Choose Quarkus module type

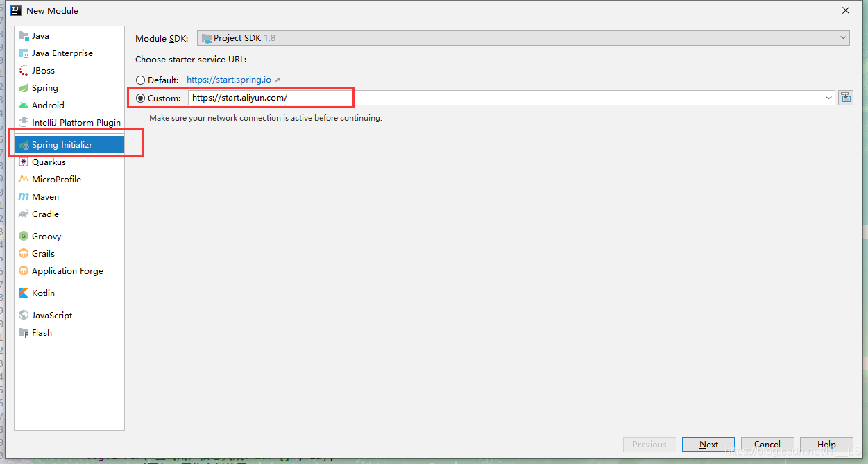click(x=69, y=162)
